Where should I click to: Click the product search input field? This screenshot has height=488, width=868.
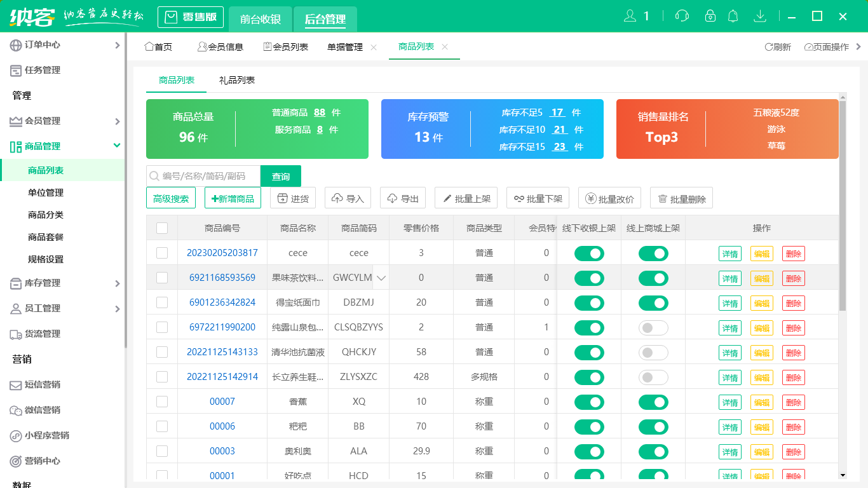point(201,175)
